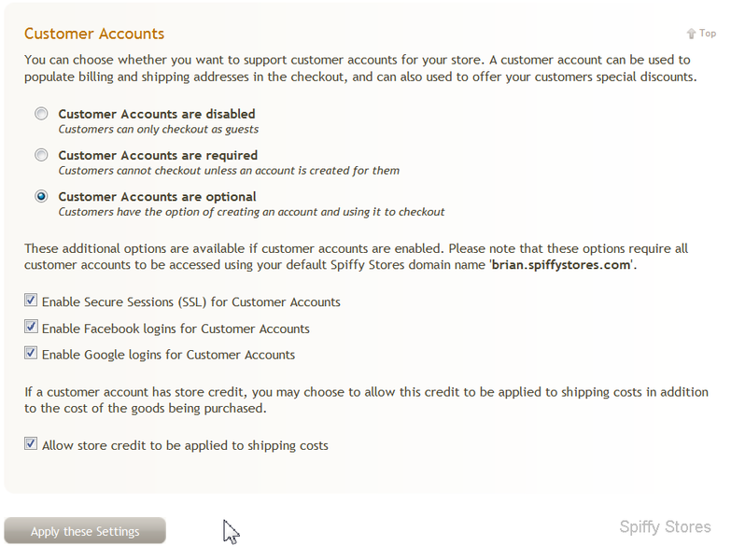Click the bold brian.spiffystores.com domain name

coord(561,265)
